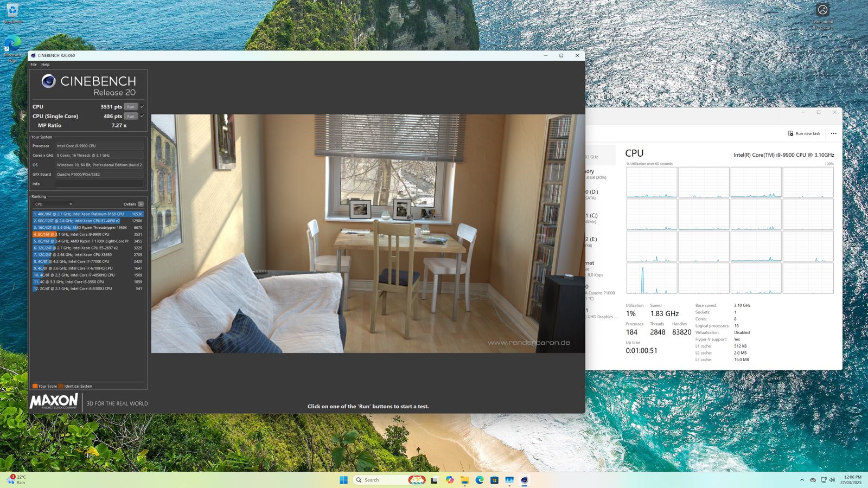This screenshot has width=868, height=488.
Task: Click the Run new task icon
Action: coord(790,133)
